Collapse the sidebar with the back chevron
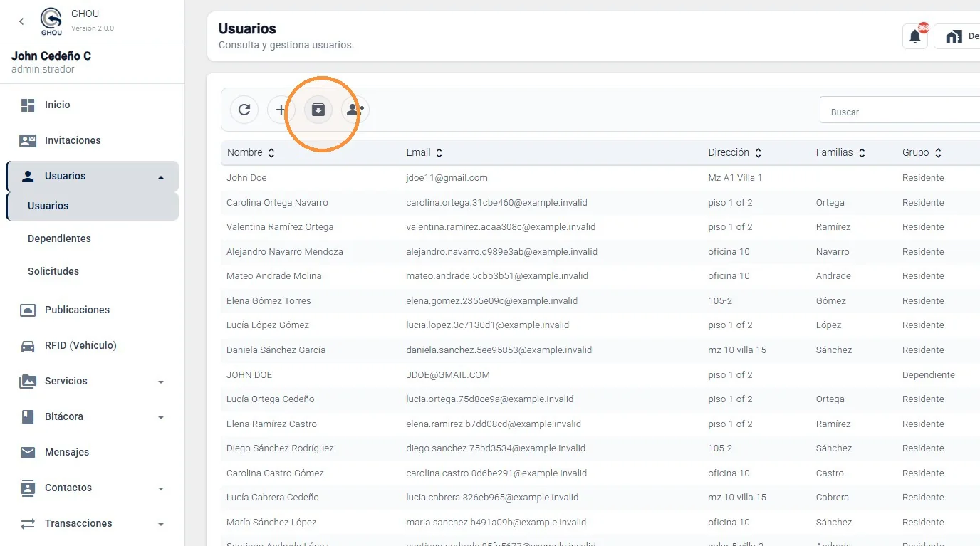Viewport: 980px width, 546px height. [21, 21]
